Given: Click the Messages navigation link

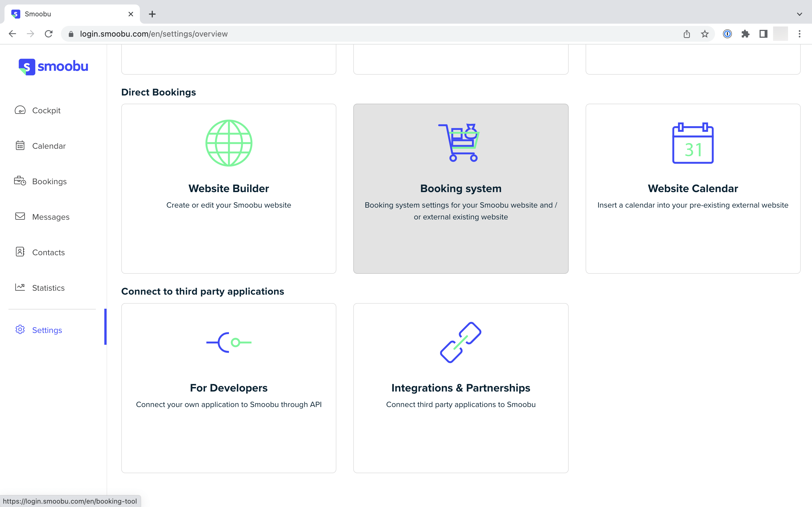Looking at the screenshot, I should point(51,217).
